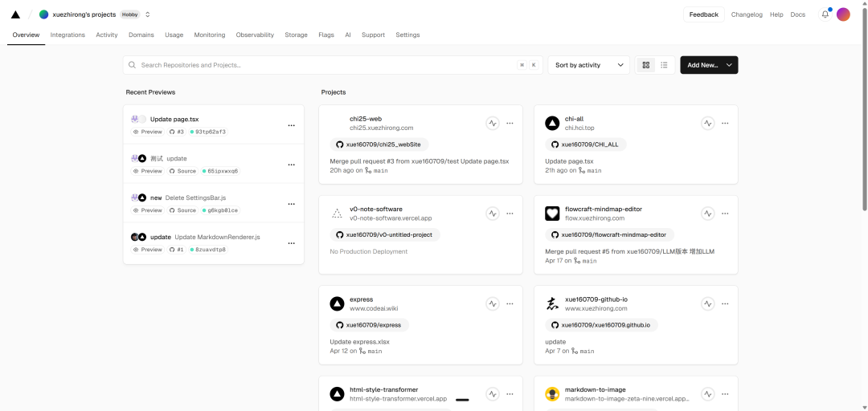This screenshot has height=411, width=868.
Task: Open the Docs link
Action: click(x=798, y=14)
